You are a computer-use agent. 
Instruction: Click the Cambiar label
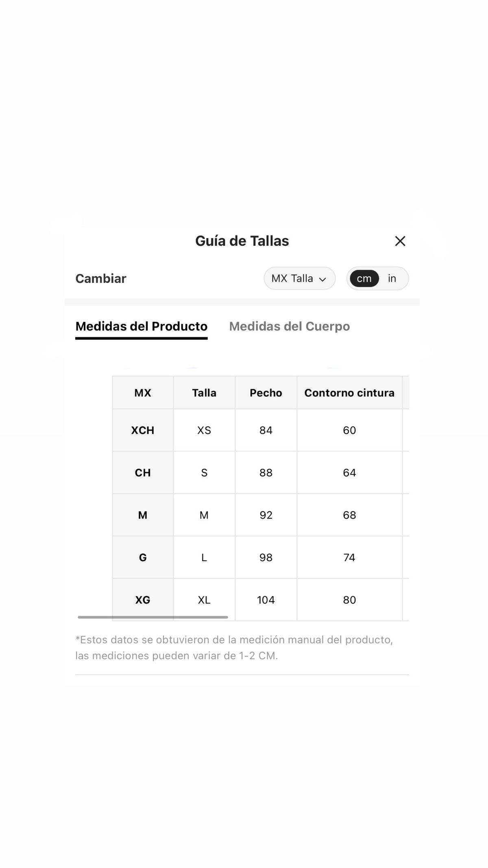[101, 278]
